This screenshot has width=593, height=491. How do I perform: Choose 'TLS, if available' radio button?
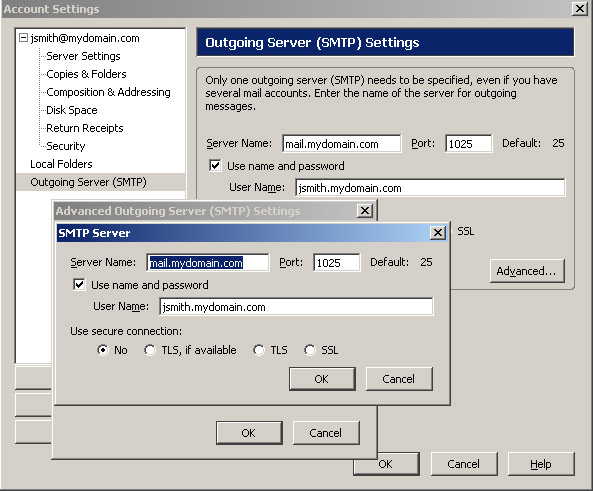(x=150, y=350)
